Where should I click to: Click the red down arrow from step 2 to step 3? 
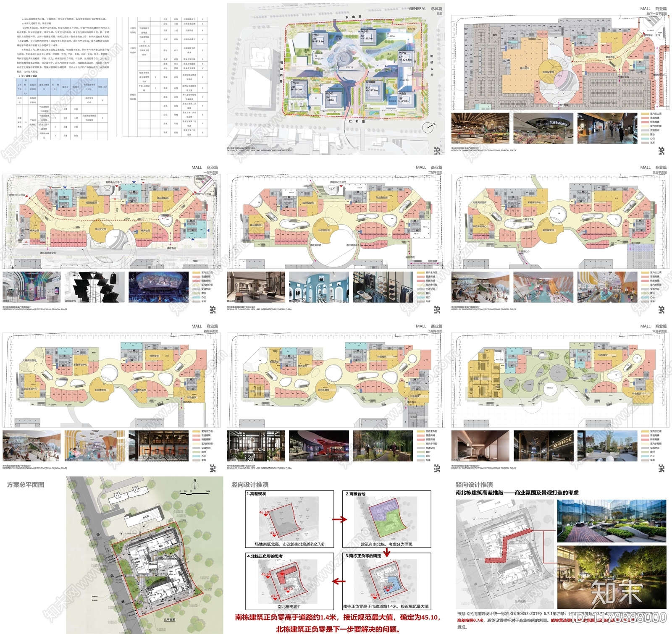pyautogui.click(x=387, y=553)
